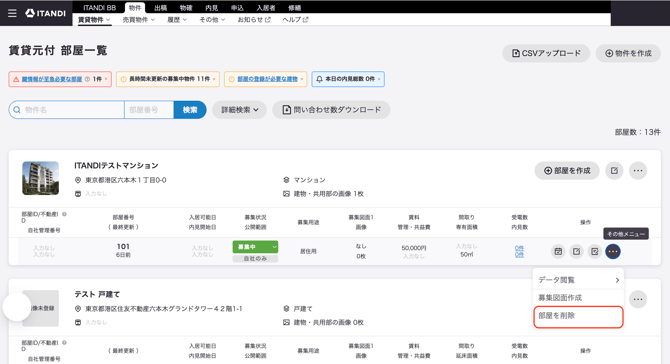
Task: Open the その他 dropdown in the sub navigation
Action: pos(212,20)
